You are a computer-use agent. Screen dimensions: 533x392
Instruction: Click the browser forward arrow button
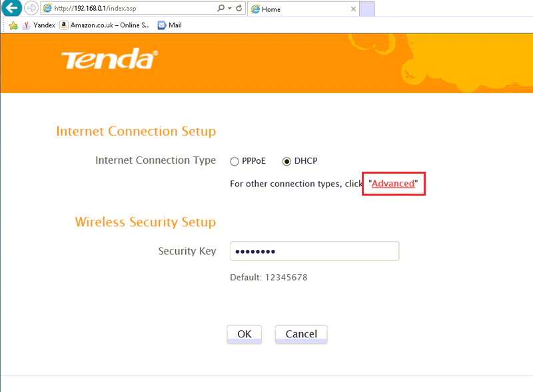(x=31, y=9)
